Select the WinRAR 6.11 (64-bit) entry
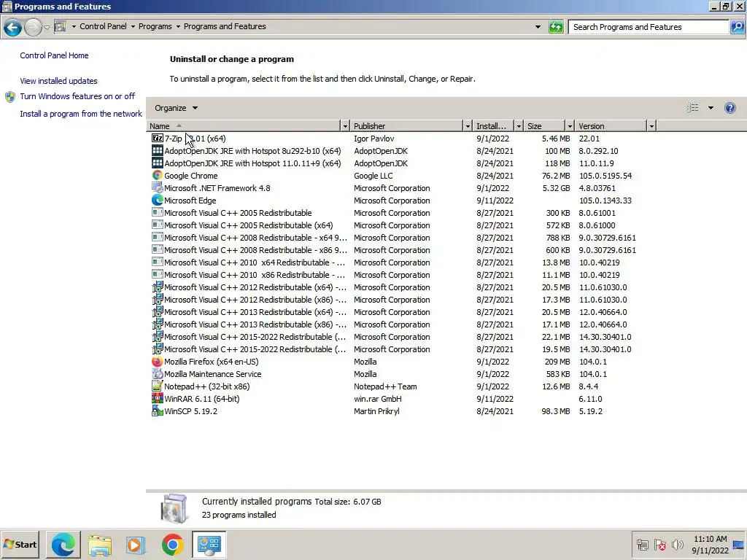Image resolution: width=747 pixels, height=560 pixels. (x=201, y=399)
